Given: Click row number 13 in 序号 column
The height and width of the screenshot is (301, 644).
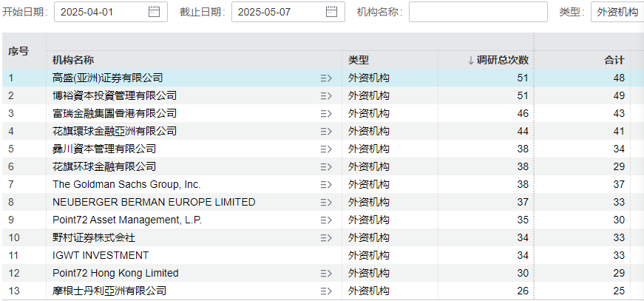Looking at the screenshot, I should pos(14,291).
